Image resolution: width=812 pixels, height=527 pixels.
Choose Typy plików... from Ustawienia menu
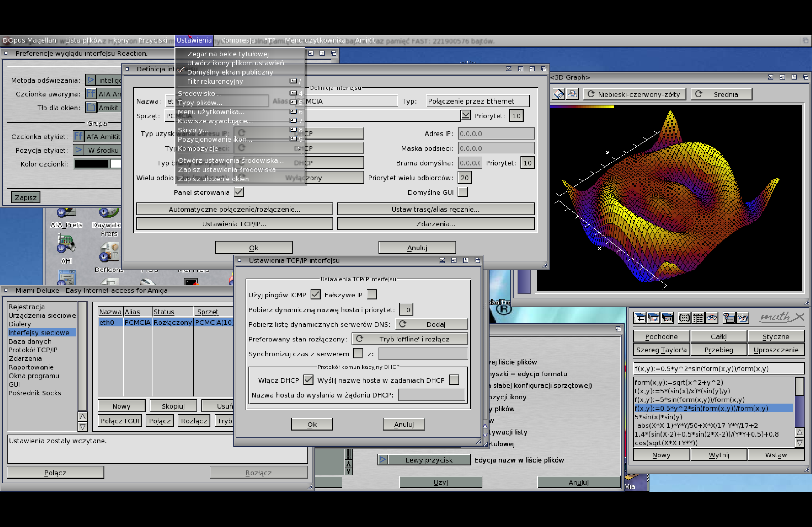239,102
